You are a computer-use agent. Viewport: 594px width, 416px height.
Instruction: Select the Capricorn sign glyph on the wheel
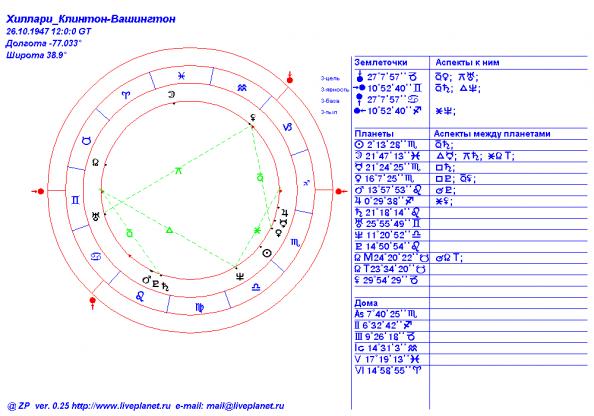point(288,127)
